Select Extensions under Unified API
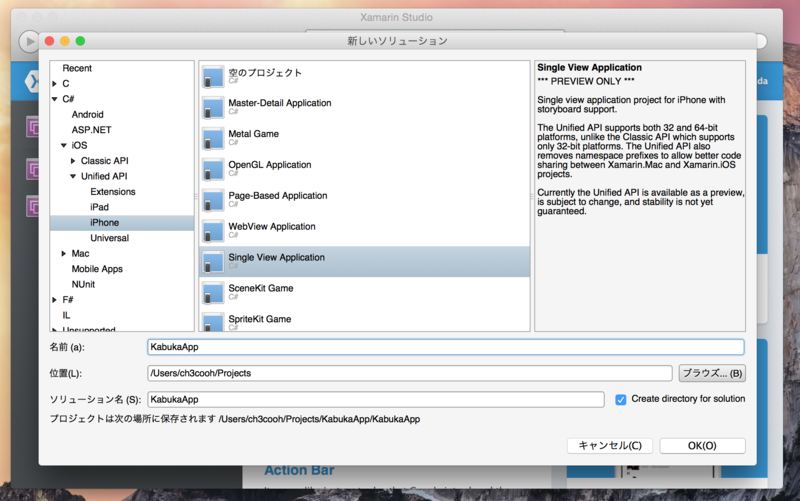800x501 pixels. 113,192
